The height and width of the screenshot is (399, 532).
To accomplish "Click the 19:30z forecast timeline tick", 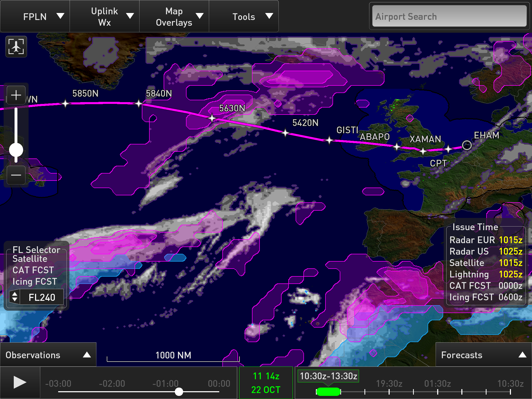I will (x=389, y=391).
